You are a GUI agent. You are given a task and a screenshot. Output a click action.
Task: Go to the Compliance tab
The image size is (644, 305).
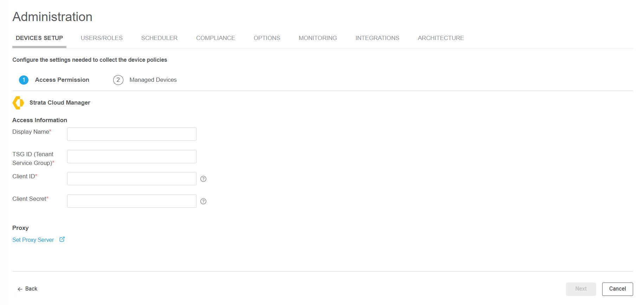(x=215, y=38)
